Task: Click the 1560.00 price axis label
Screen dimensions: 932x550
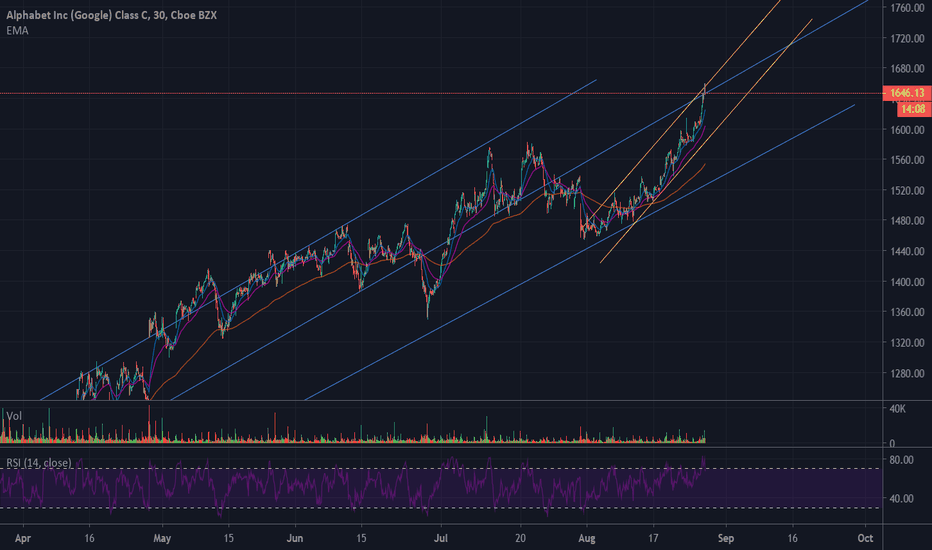Action: (x=907, y=160)
